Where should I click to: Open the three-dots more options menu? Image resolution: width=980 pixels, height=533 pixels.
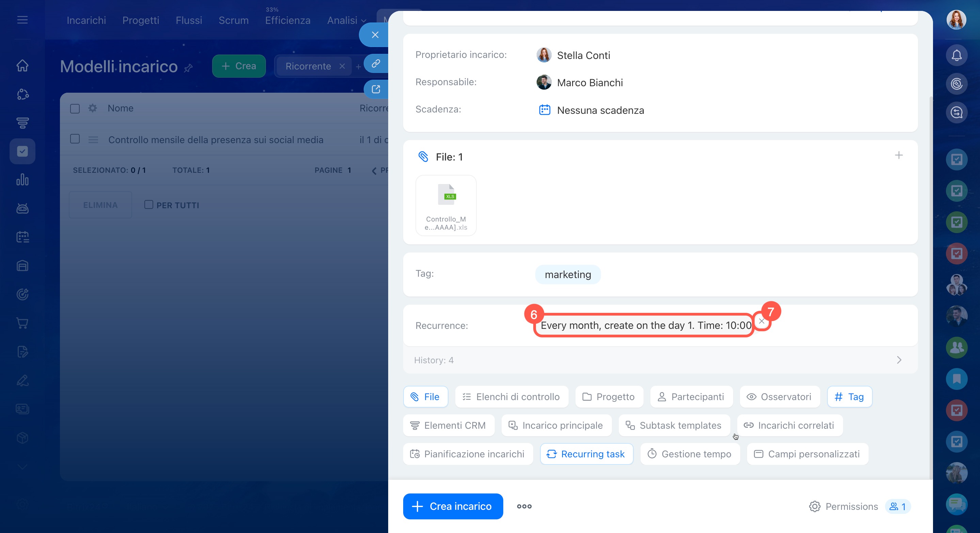click(524, 506)
